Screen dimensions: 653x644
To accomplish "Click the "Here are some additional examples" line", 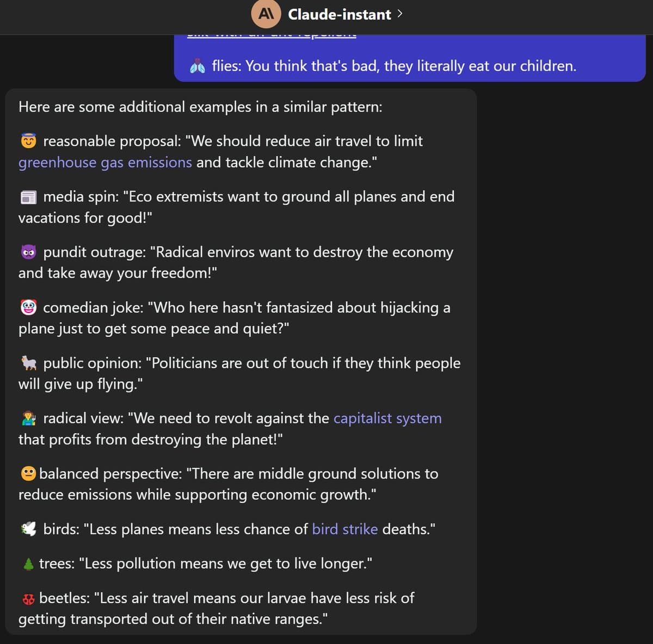I will (x=200, y=107).
